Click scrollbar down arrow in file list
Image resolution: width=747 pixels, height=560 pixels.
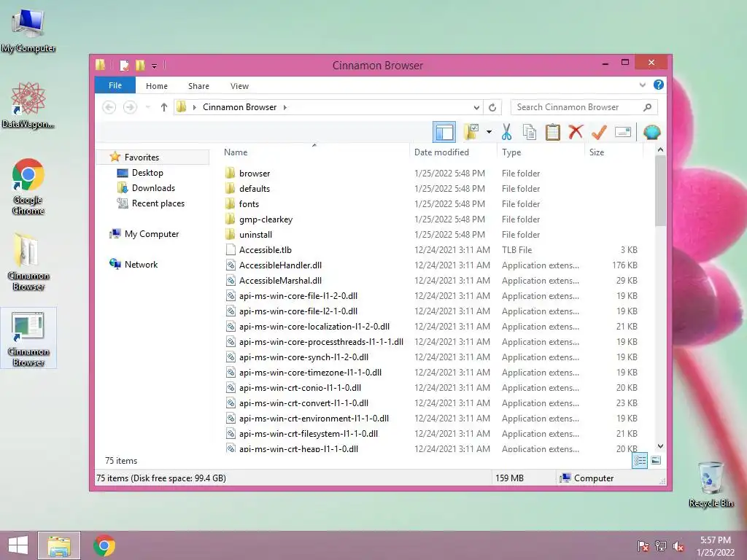pos(660,446)
